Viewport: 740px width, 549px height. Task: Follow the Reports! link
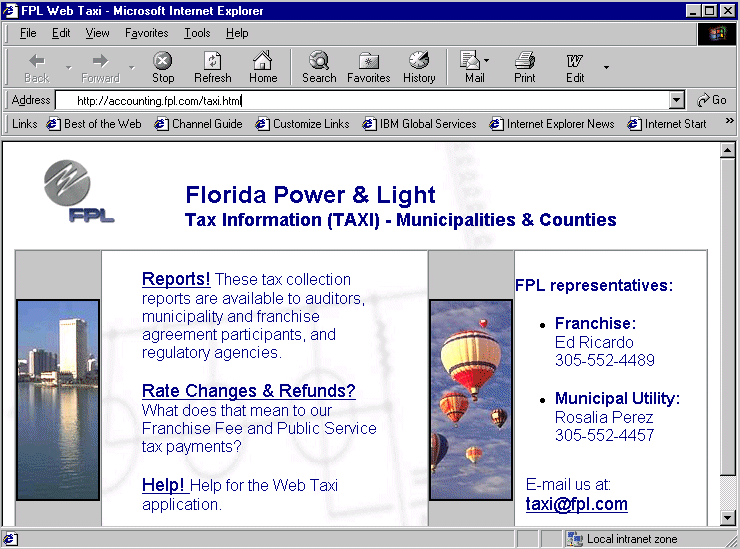(176, 279)
